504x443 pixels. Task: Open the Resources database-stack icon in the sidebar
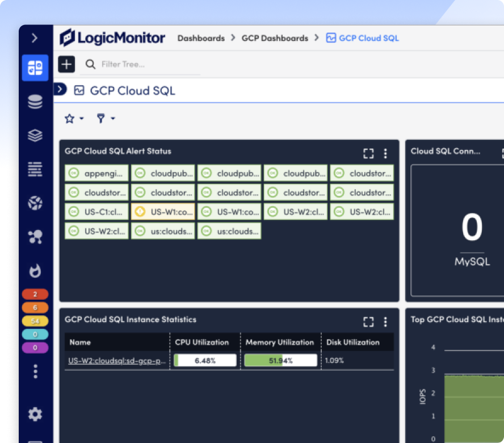coord(35,102)
